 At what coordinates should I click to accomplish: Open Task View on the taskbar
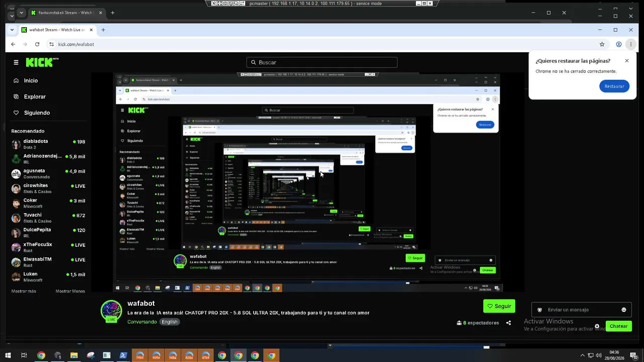coord(24,355)
